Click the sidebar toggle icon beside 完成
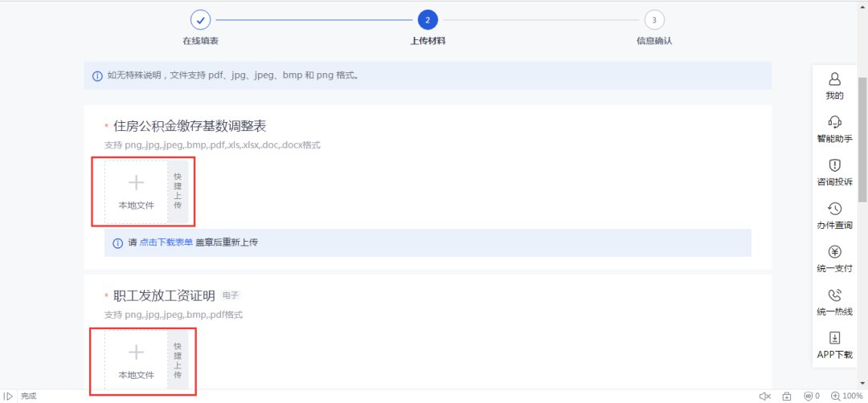Screen dimensions: 868x403 (x=8, y=396)
